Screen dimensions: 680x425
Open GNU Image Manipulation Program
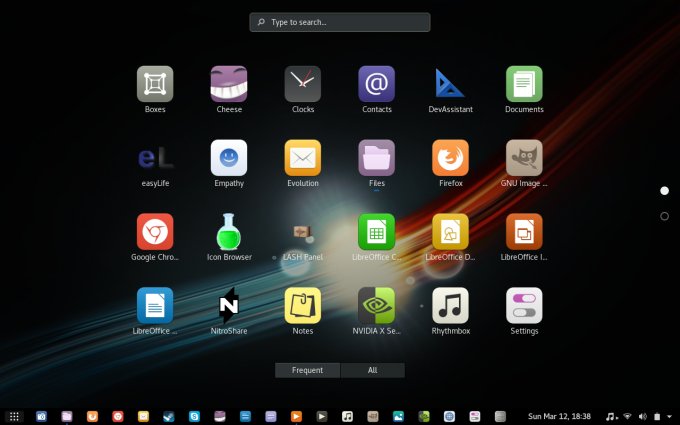(x=524, y=158)
